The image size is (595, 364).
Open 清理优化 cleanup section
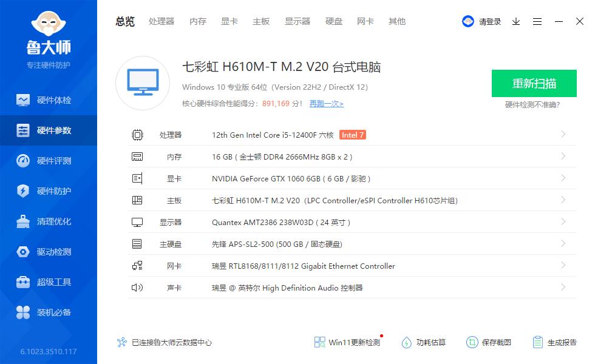(x=48, y=221)
